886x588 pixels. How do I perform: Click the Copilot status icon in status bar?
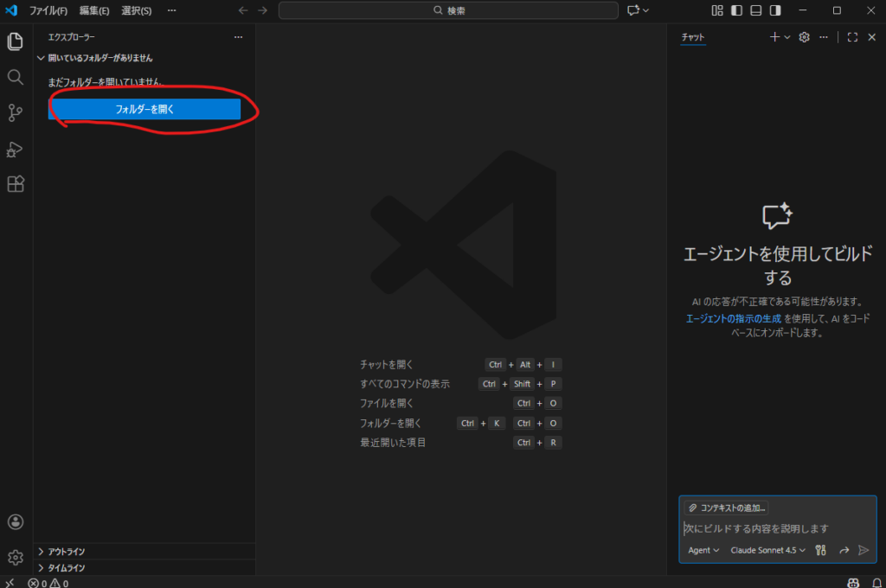[x=853, y=583]
